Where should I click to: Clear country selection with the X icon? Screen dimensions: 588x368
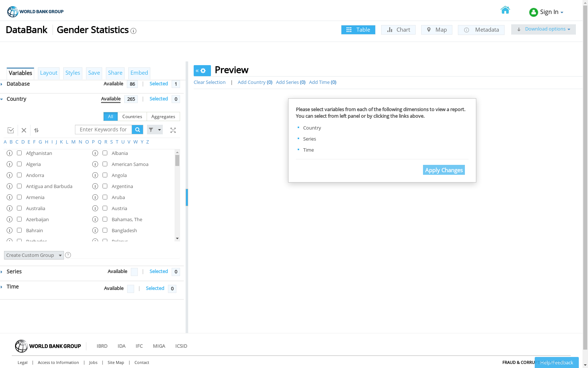(x=24, y=130)
